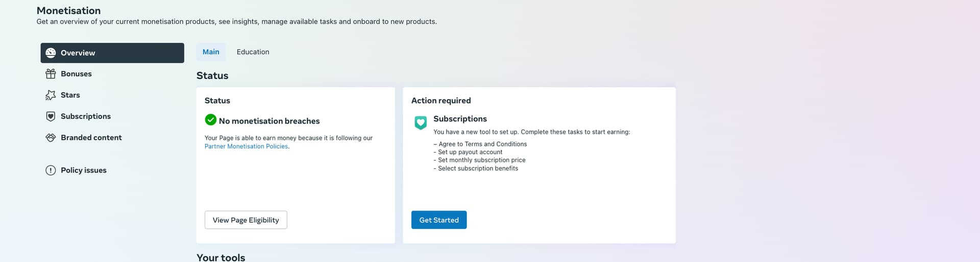Select the Overview sidebar item
This screenshot has width=980, height=262.
[x=112, y=53]
